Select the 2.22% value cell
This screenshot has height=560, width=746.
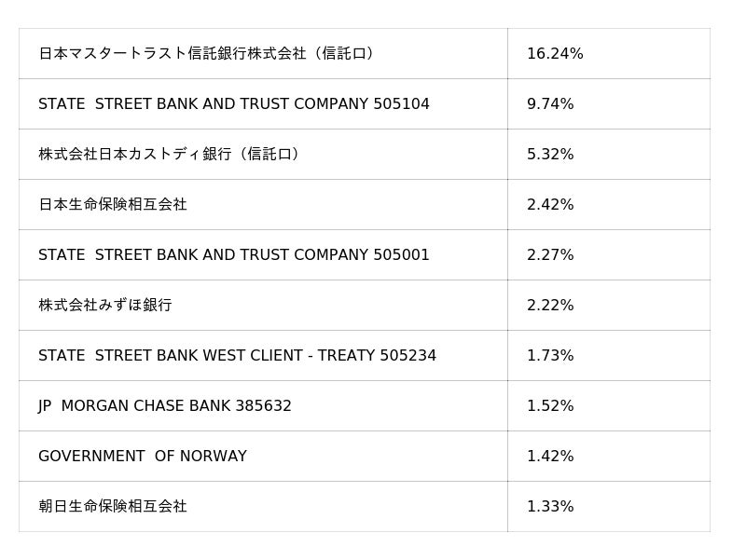pos(550,306)
